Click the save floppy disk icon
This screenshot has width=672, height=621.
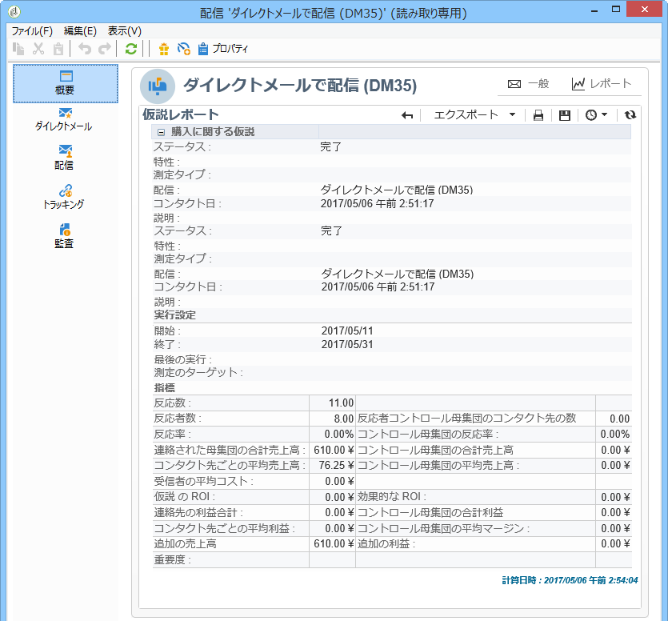565,115
